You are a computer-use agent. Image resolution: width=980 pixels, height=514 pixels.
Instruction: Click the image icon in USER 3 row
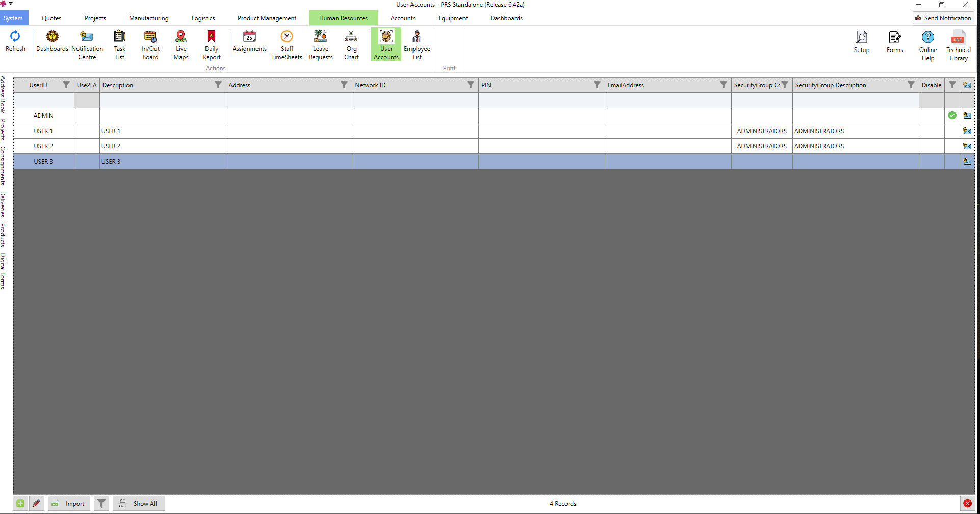pyautogui.click(x=967, y=162)
